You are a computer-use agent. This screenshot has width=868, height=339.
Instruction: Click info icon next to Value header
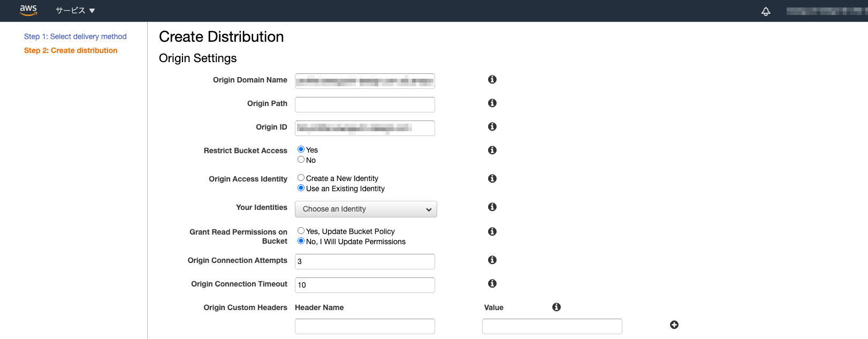[557, 307]
